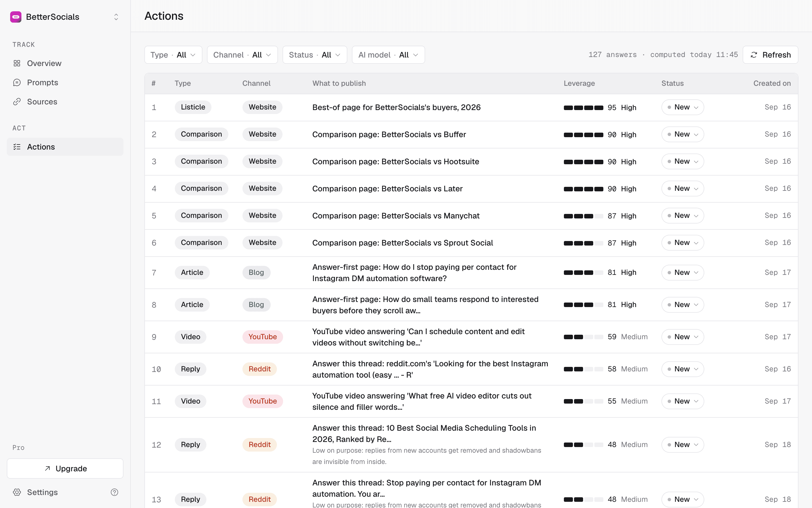Click the Article type tag in row 8
The height and width of the screenshot is (508, 812).
[x=192, y=305]
